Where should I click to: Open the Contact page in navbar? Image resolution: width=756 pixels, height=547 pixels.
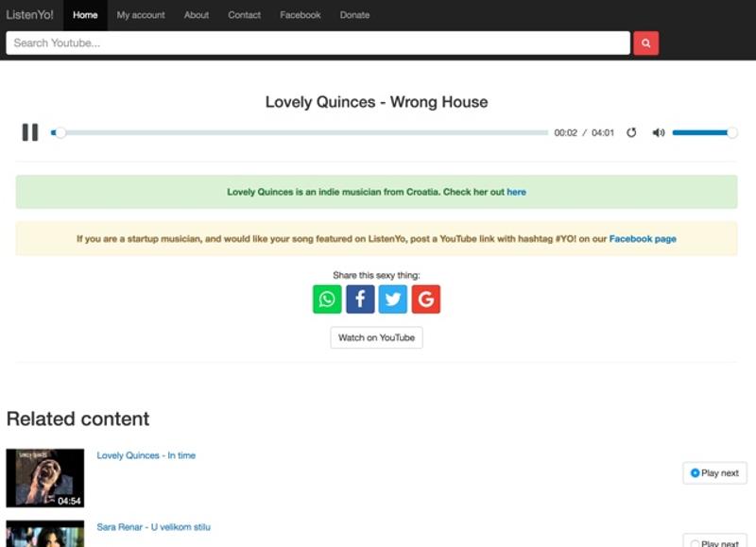244,15
